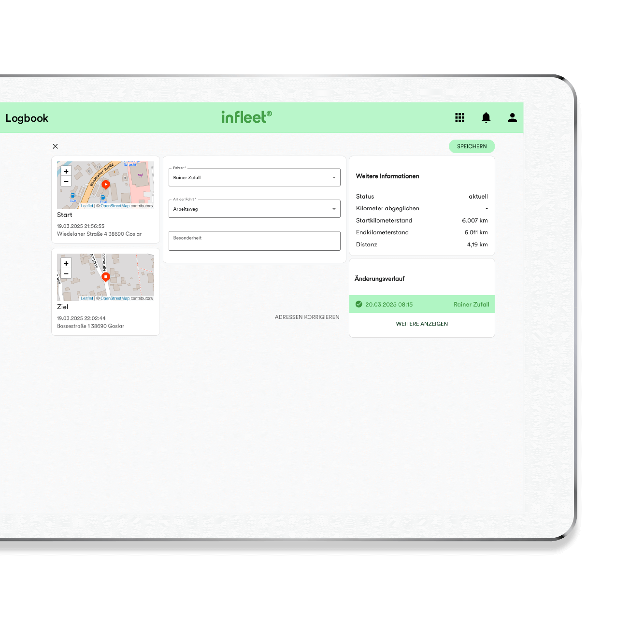Click the SPEICHERN button

point(472,146)
